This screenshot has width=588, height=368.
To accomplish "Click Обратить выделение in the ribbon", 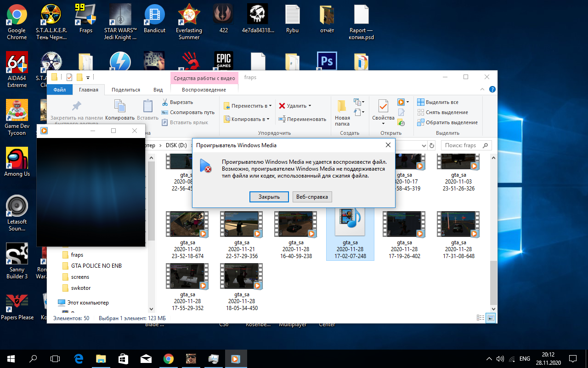I will coord(447,122).
